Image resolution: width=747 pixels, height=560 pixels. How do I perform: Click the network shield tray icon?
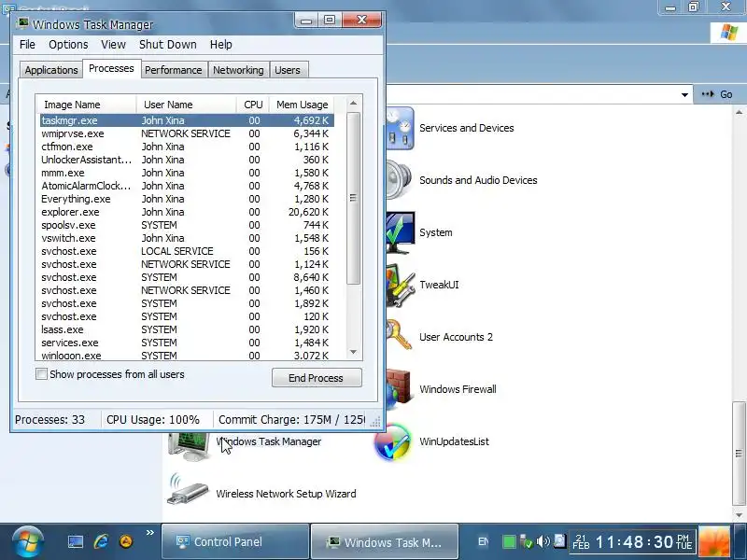tap(526, 541)
